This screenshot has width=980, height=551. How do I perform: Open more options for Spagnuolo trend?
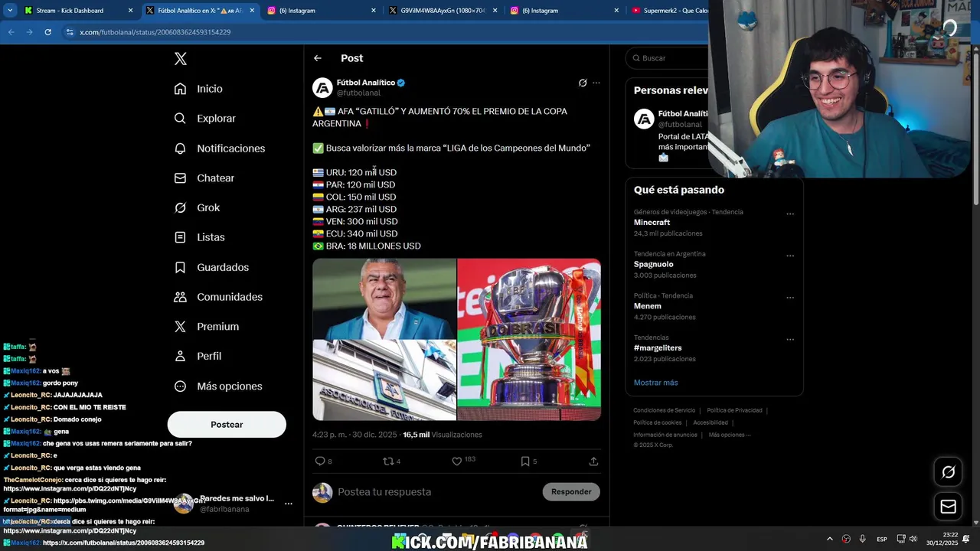coord(790,256)
